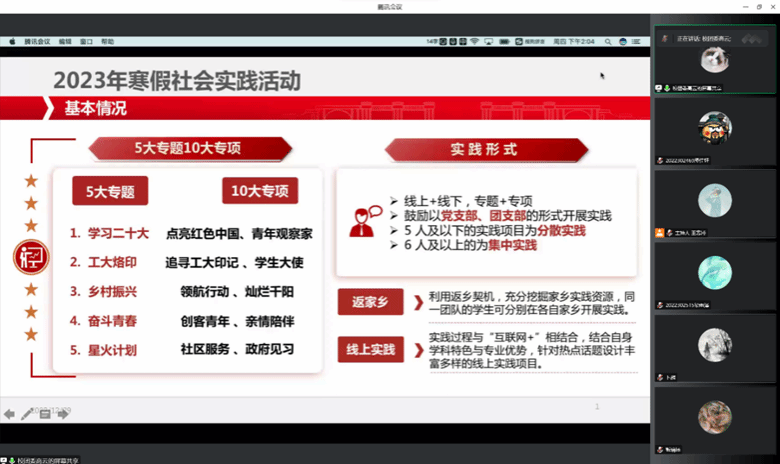Open the 编辑 menu in the menu bar
This screenshot has height=464, width=780.
[x=65, y=42]
